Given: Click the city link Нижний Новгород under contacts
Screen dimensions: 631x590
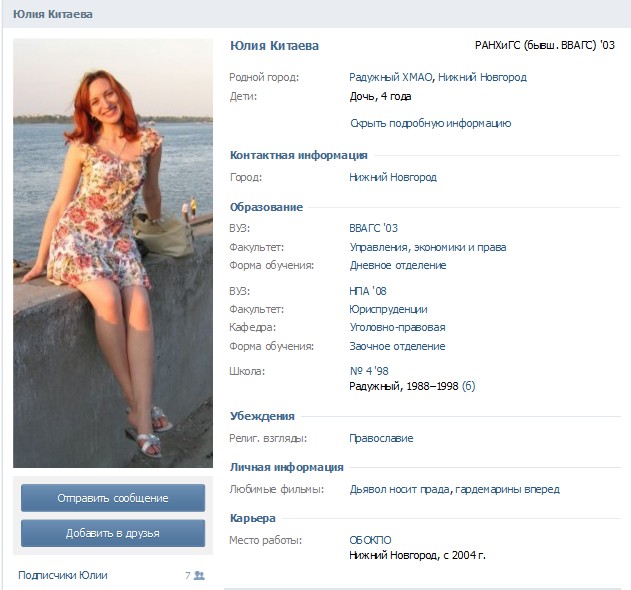Looking at the screenshot, I should click(392, 177).
